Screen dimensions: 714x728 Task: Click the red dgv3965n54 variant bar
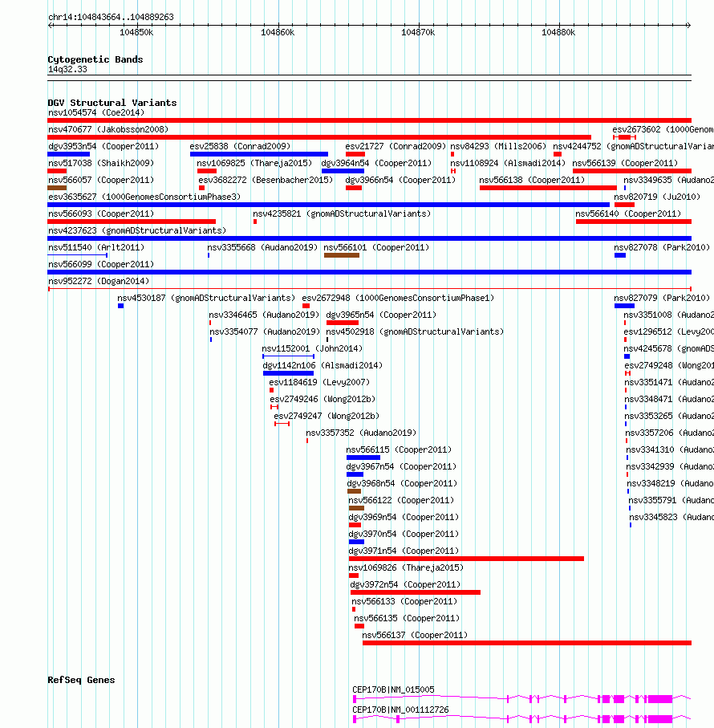pos(343,323)
